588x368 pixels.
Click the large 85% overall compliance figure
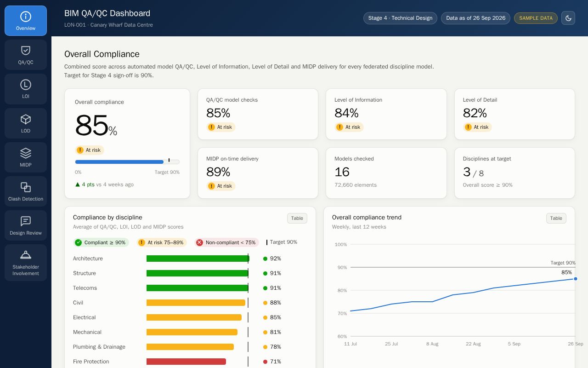tap(96, 125)
